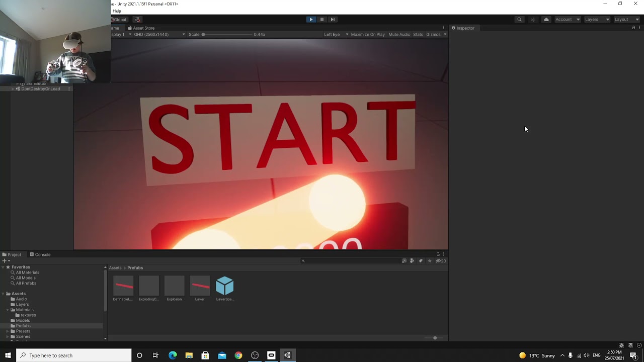Viewport: 644px width, 362px height.
Task: Toggle Mute Audio in Game view
Action: click(399, 35)
